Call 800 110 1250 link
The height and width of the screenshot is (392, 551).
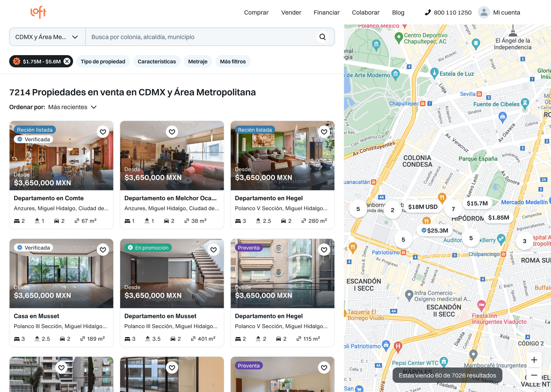pos(453,13)
